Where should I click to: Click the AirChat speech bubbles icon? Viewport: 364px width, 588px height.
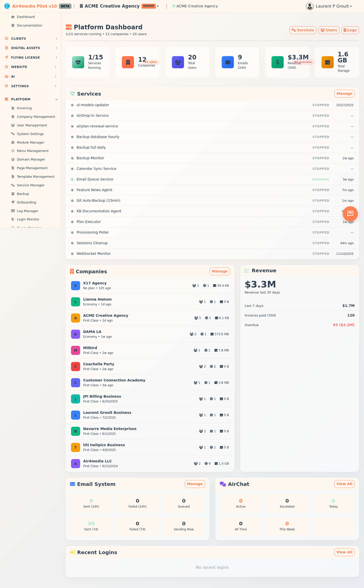(223, 484)
